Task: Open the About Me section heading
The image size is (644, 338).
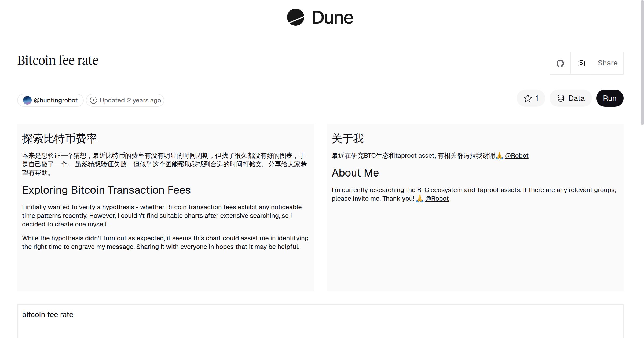Action: point(355,173)
